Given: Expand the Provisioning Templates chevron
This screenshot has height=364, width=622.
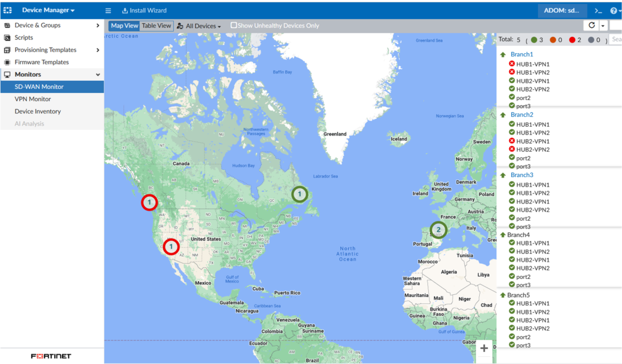Looking at the screenshot, I should click(97, 50).
